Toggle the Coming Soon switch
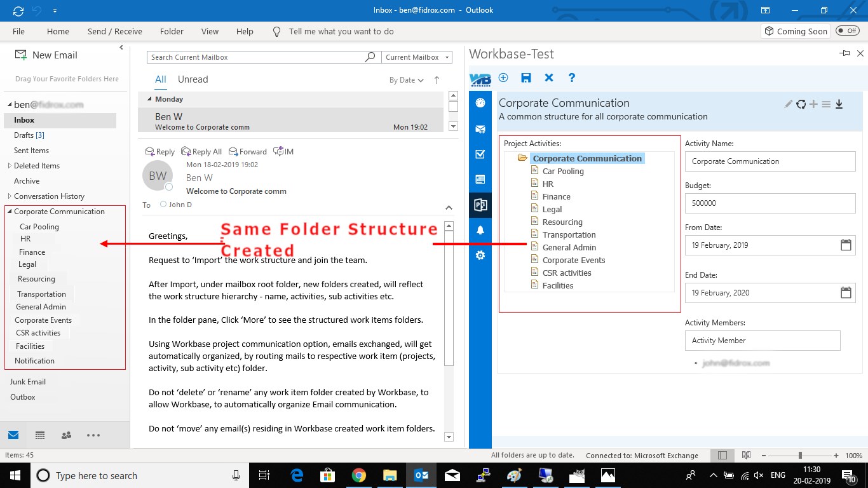Viewport: 868px width, 488px height. click(847, 30)
